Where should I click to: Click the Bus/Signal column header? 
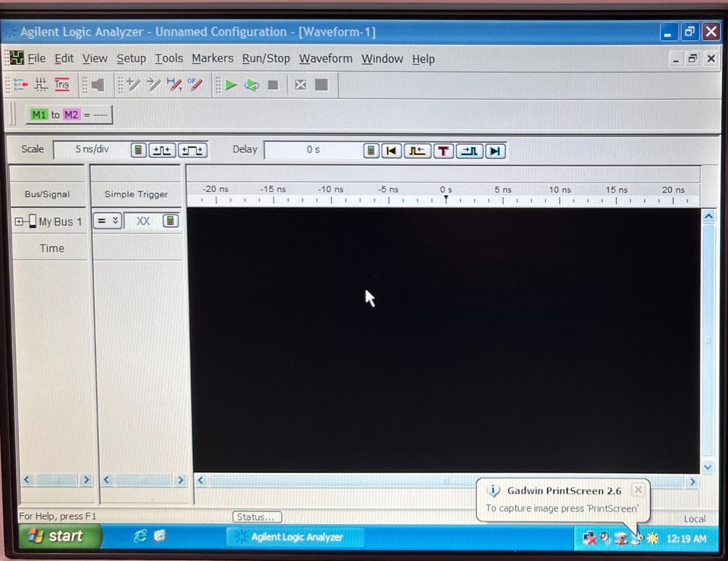(x=47, y=194)
